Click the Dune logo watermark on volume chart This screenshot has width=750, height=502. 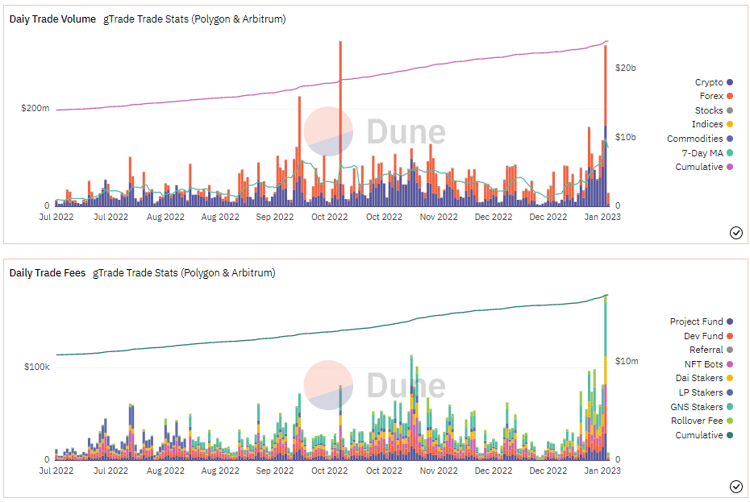(x=375, y=132)
